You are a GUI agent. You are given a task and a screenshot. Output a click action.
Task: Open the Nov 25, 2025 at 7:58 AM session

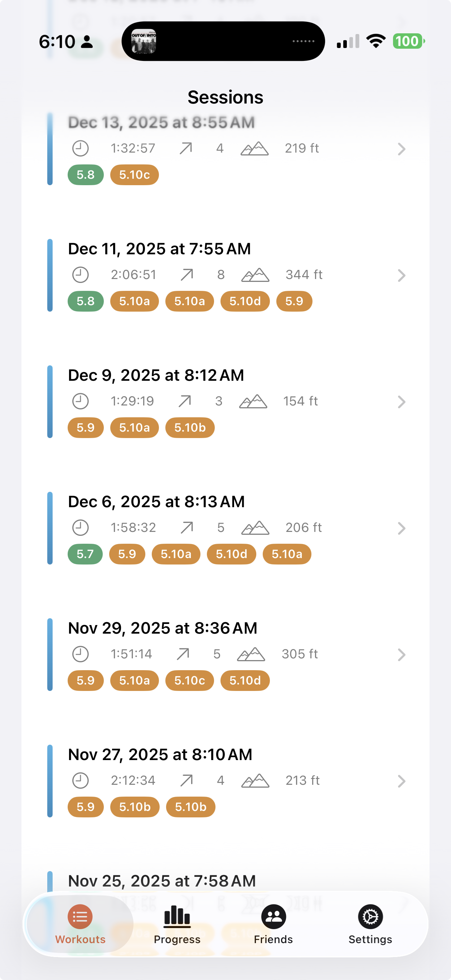tap(162, 881)
